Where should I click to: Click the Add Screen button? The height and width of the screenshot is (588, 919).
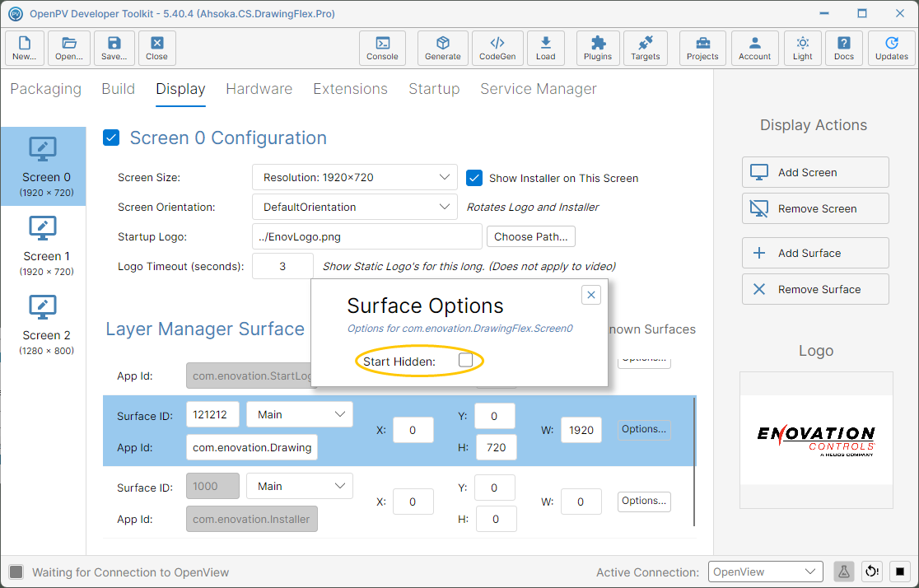pyautogui.click(x=815, y=172)
